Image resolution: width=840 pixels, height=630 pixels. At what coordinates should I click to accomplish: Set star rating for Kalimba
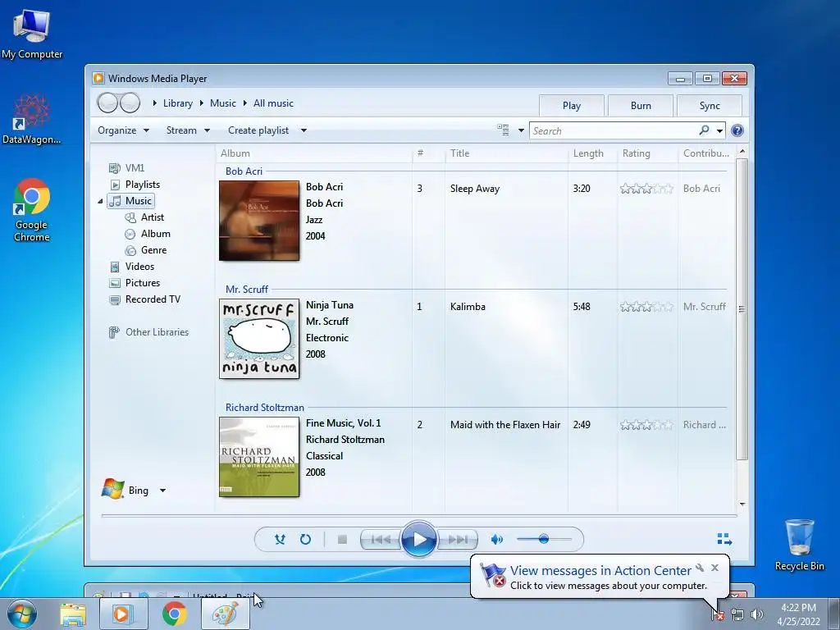coord(646,307)
